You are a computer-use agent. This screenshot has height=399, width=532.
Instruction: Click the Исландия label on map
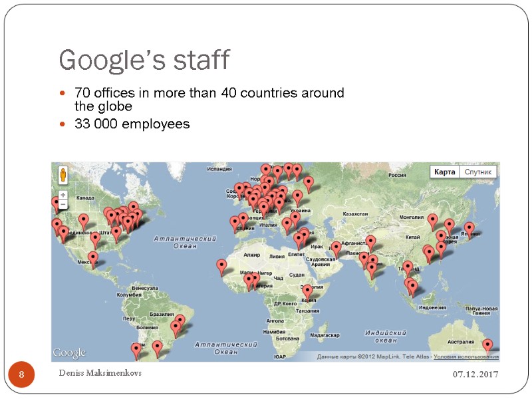[219, 169]
